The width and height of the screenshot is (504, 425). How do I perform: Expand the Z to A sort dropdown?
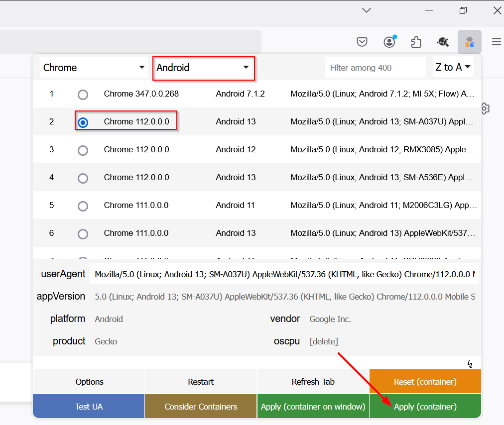point(453,67)
